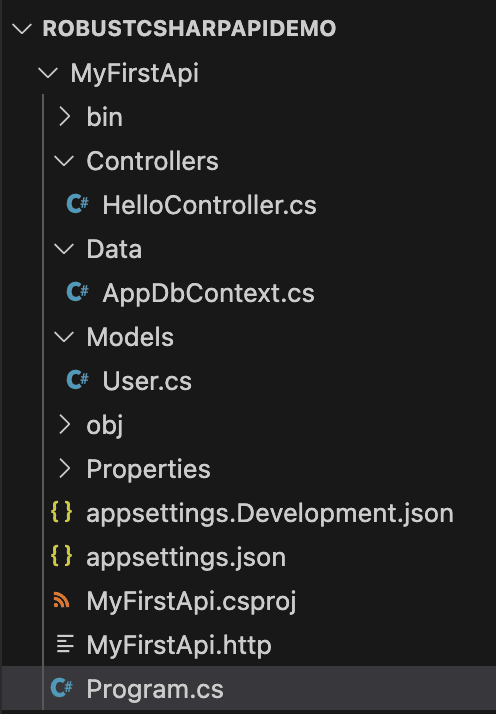Collapse the MyFirstApi folder chevron
The image size is (496, 714).
[48, 73]
